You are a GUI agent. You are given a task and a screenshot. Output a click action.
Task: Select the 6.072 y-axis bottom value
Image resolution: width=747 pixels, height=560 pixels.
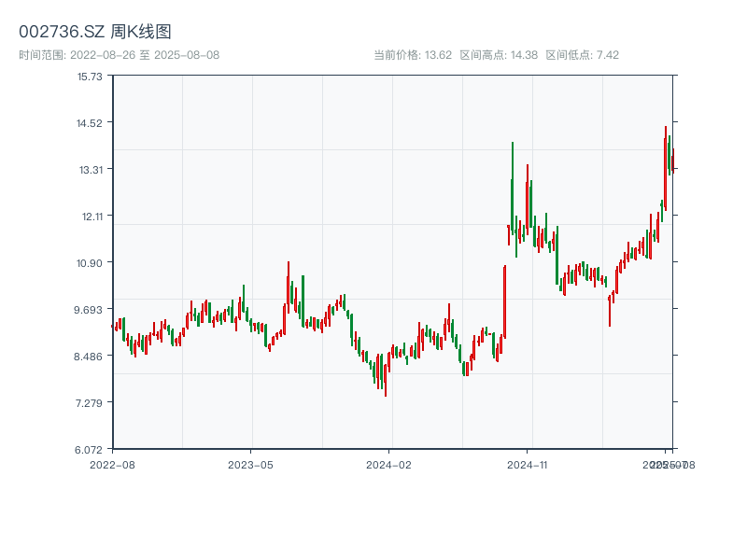[91, 449]
